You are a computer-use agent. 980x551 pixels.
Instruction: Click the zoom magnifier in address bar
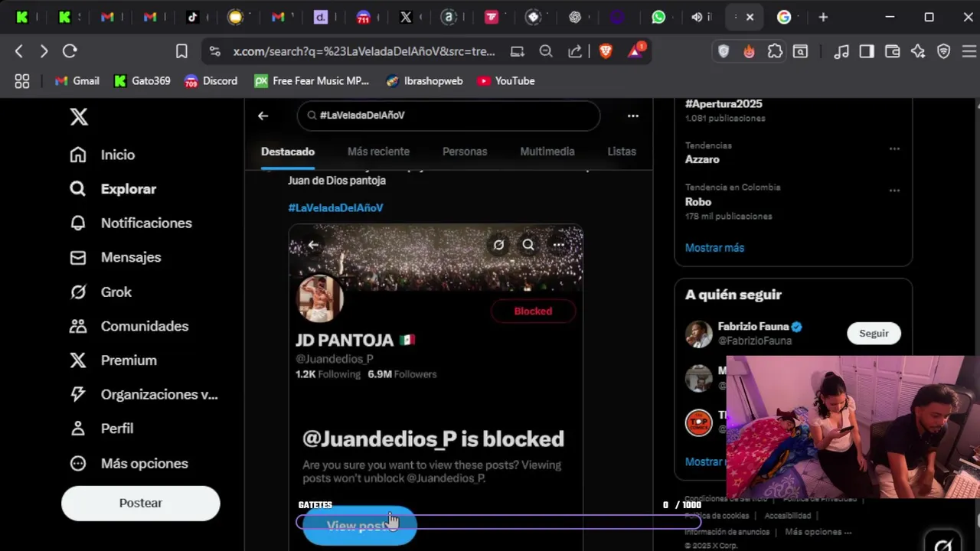(546, 51)
